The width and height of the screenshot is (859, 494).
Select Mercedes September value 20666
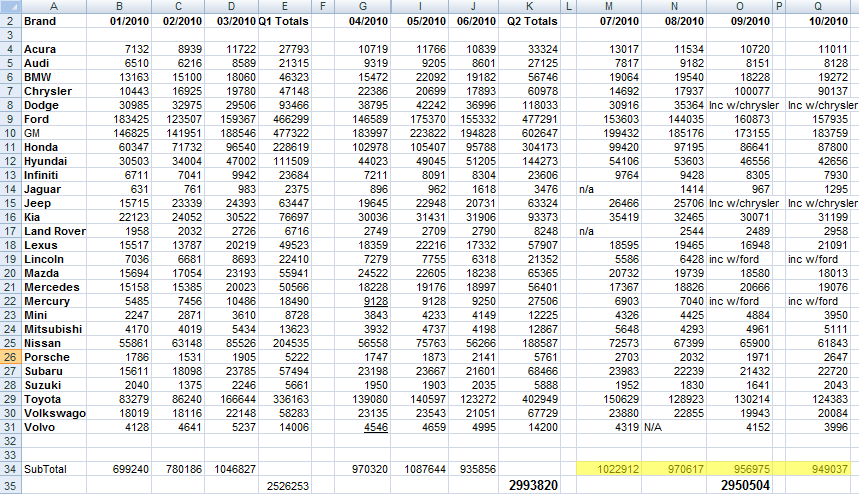click(x=740, y=287)
